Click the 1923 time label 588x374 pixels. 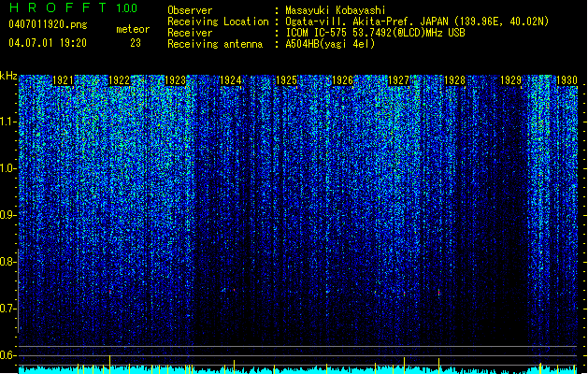tap(175, 80)
